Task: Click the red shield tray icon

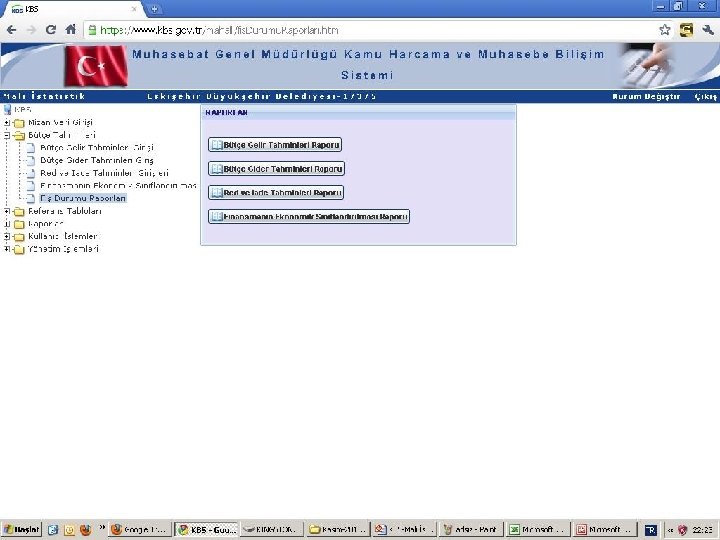Action: [x=682, y=530]
